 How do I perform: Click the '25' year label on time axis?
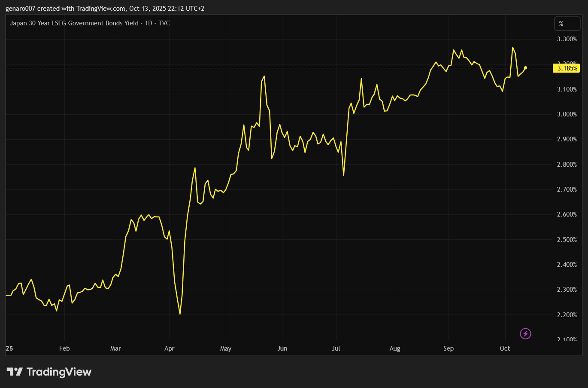pyautogui.click(x=9, y=348)
